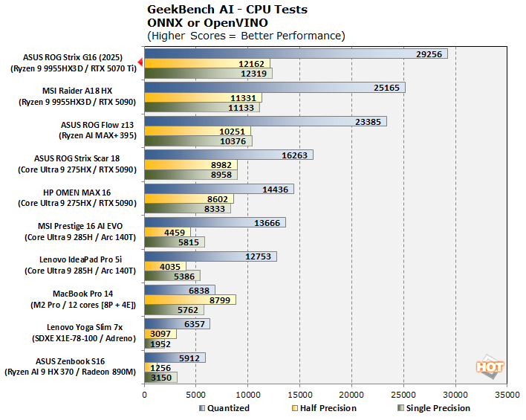Viewport: 526px width, 420px height.
Task: Click the 11133 value for MSI Raider
Action: coord(241,108)
